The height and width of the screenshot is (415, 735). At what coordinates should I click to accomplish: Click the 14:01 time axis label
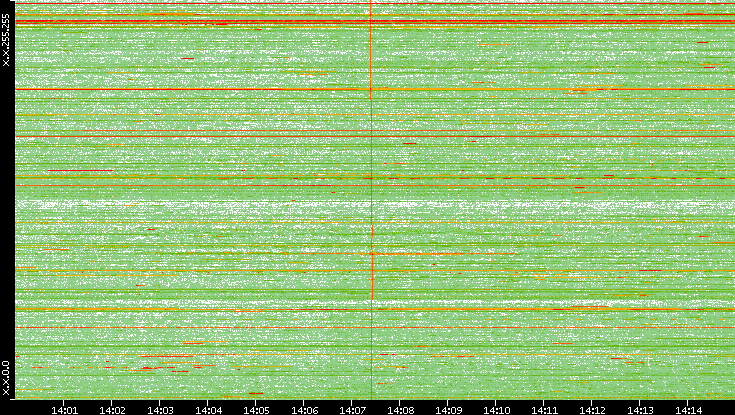(64, 410)
